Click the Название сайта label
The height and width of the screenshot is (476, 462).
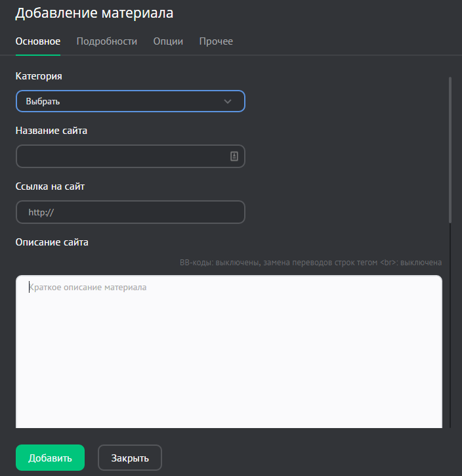(x=51, y=131)
